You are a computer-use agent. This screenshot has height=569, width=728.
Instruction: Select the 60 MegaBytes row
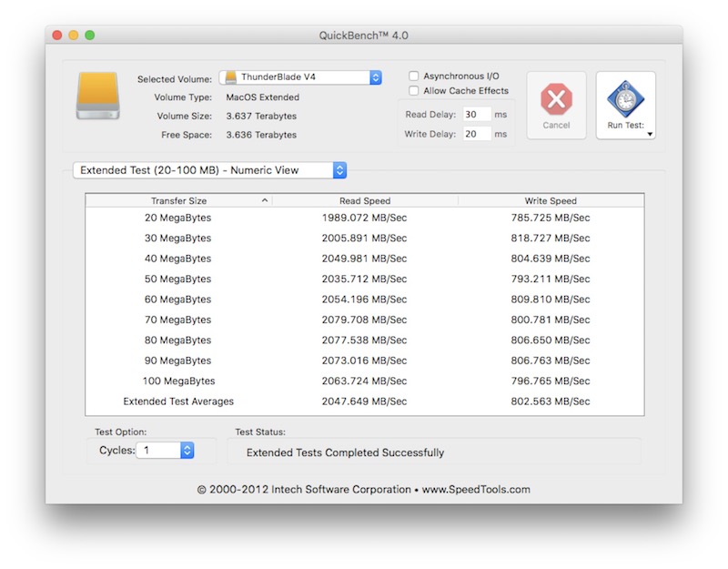click(x=365, y=300)
